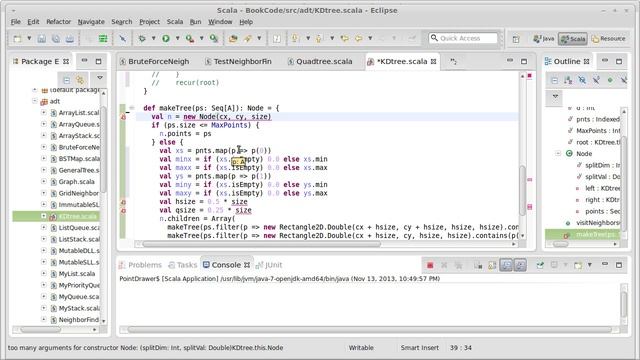Screen dimensions: 640x360
Task: Click the error marker beside val n line
Action: click(x=123, y=117)
